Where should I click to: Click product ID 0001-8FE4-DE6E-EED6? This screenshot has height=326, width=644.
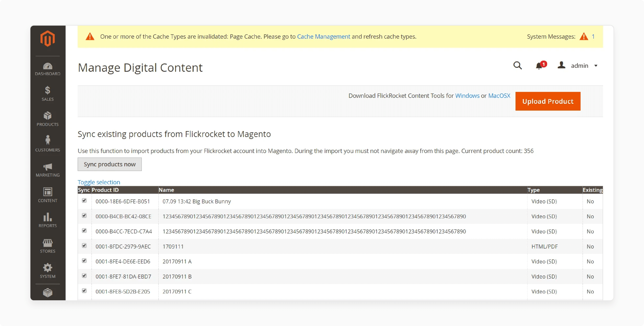pyautogui.click(x=123, y=261)
